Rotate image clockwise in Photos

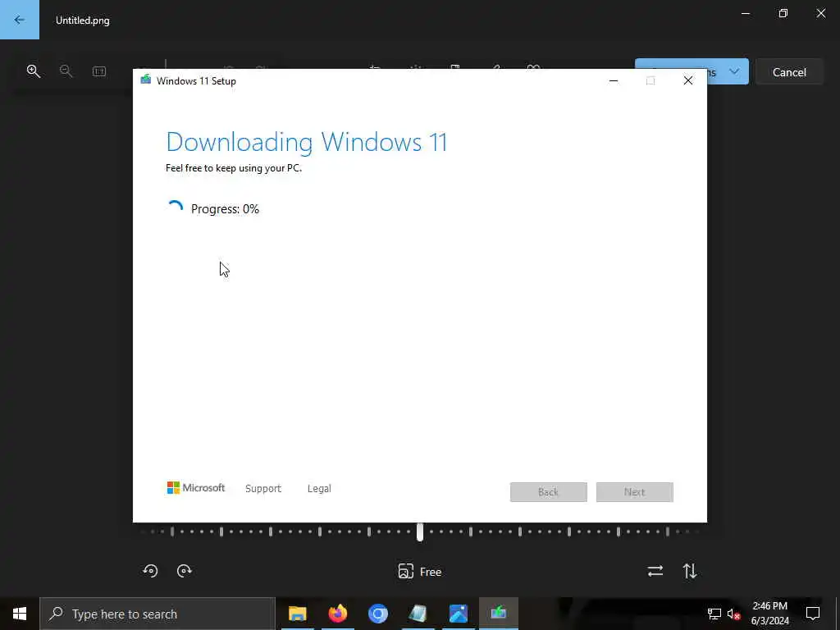(185, 571)
